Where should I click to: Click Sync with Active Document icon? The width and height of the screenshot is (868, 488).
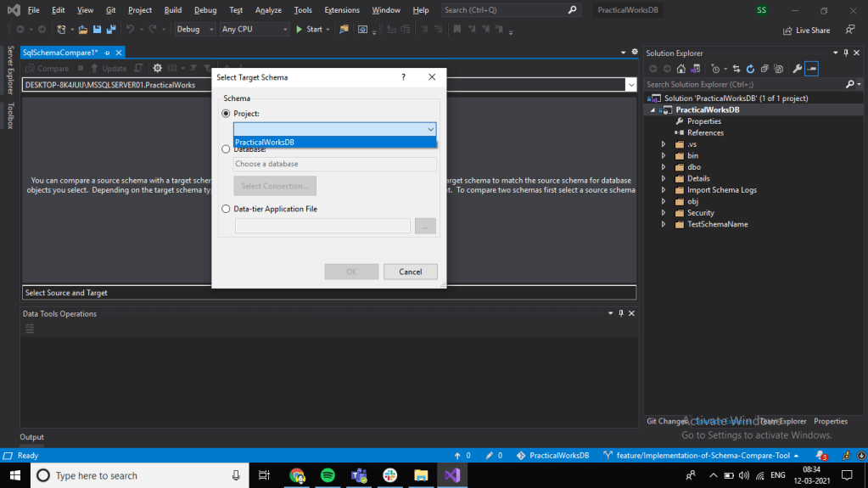[x=736, y=69]
